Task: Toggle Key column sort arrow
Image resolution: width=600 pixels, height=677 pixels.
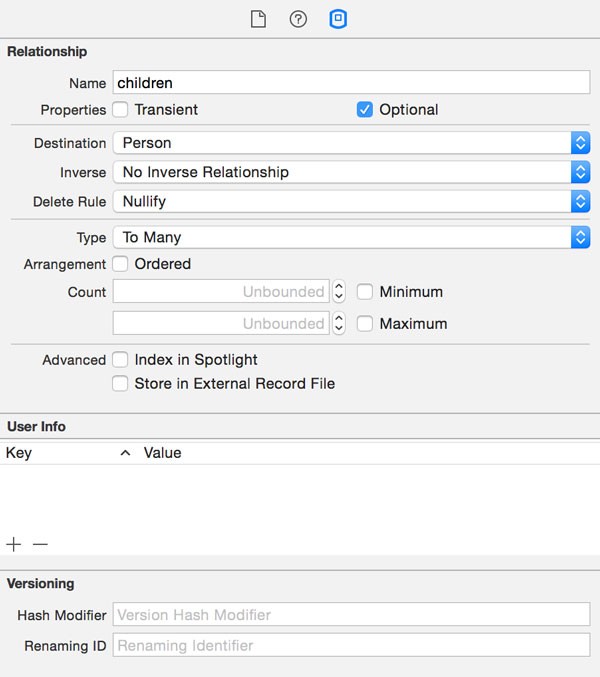Action: click(x=125, y=452)
